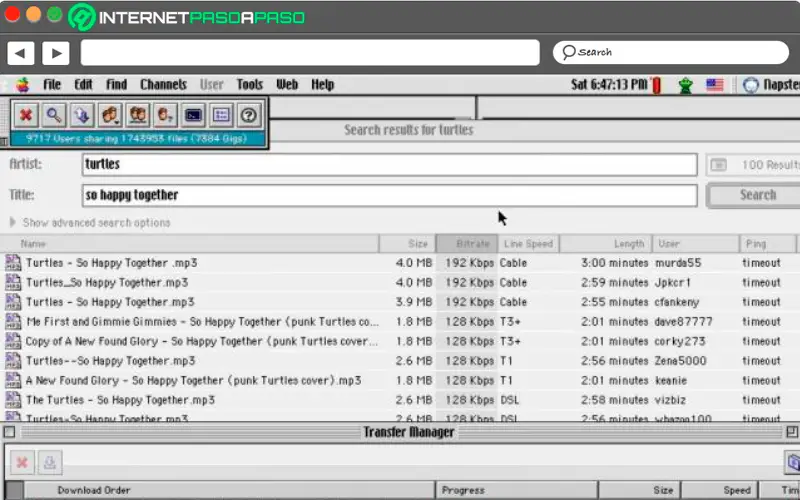Click the InternetPasoaPaso logo
The image size is (800, 500).
point(187,17)
